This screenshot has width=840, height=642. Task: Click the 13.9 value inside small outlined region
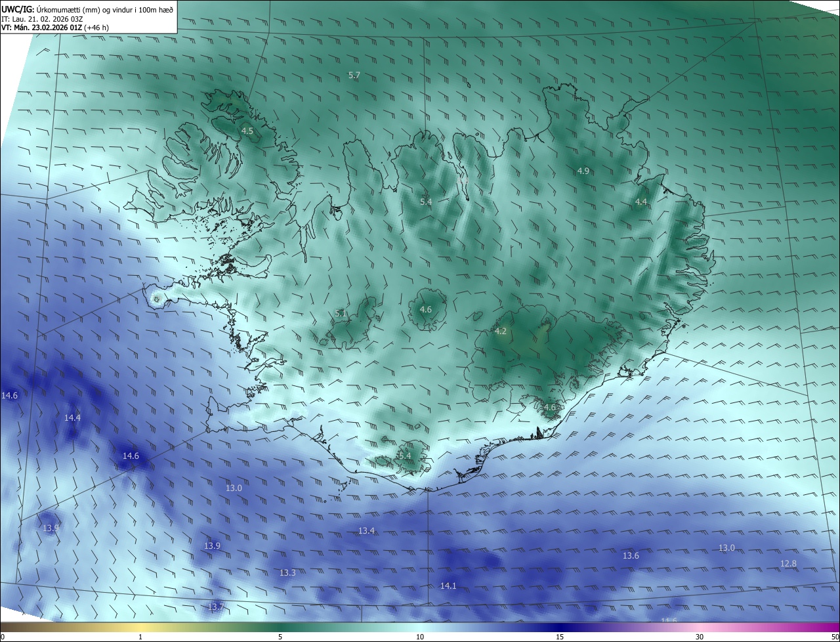[51, 528]
